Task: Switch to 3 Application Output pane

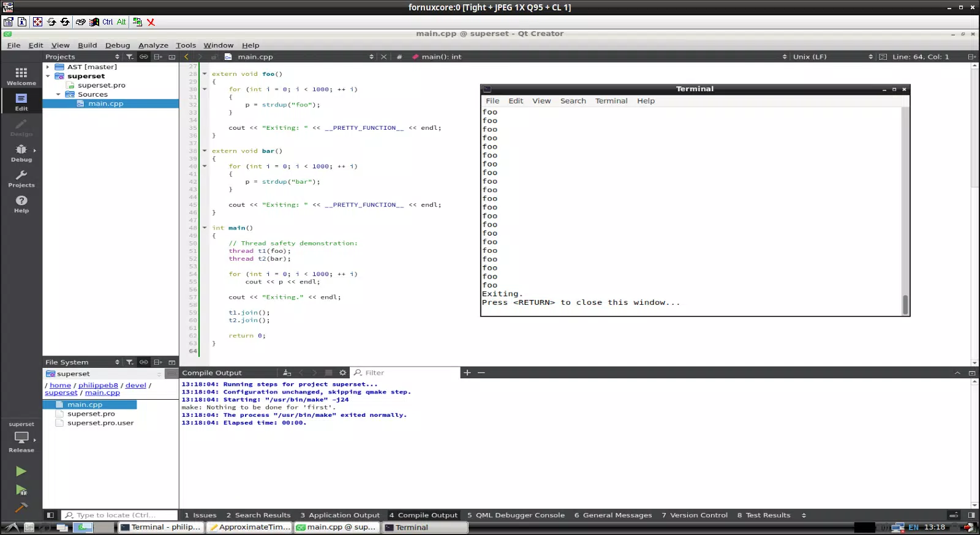Action: 340,515
